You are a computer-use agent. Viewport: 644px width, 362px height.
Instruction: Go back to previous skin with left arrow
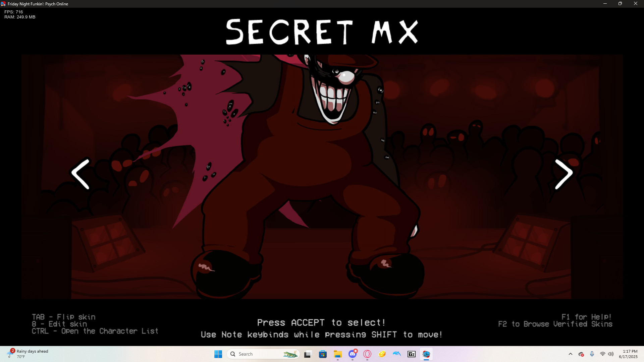[80, 173]
